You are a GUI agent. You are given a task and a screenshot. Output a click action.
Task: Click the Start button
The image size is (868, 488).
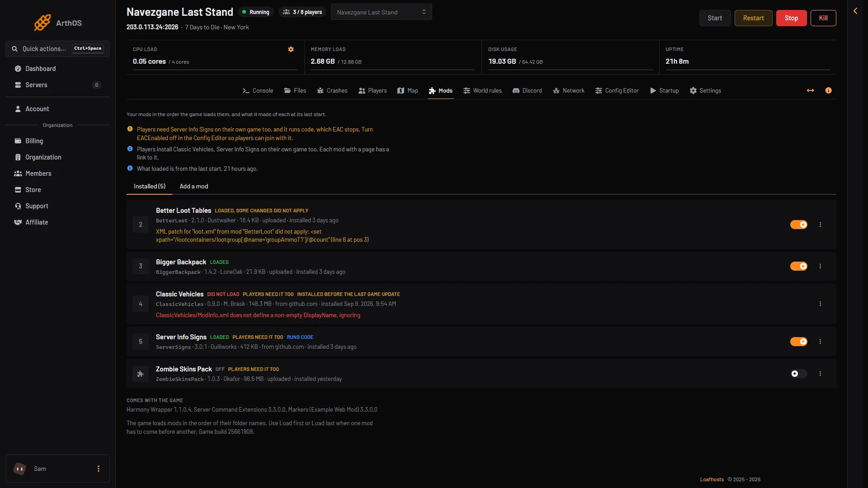[715, 18]
